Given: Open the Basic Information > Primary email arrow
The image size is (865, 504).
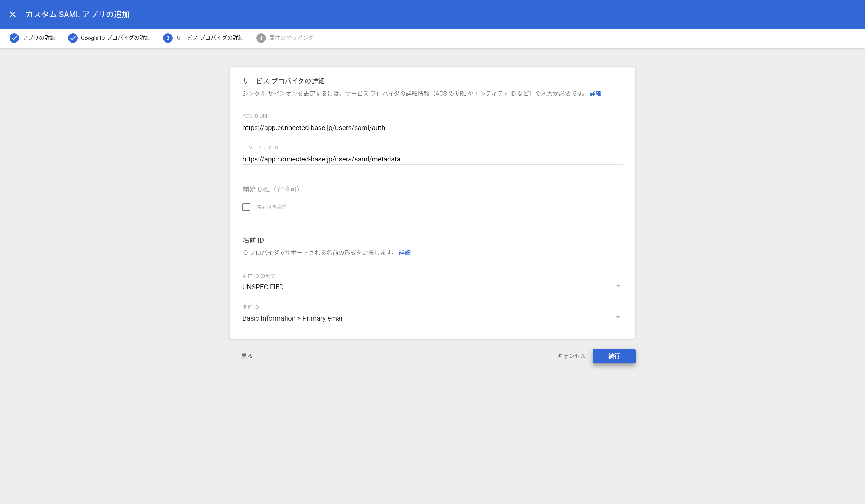Looking at the screenshot, I should (x=618, y=317).
